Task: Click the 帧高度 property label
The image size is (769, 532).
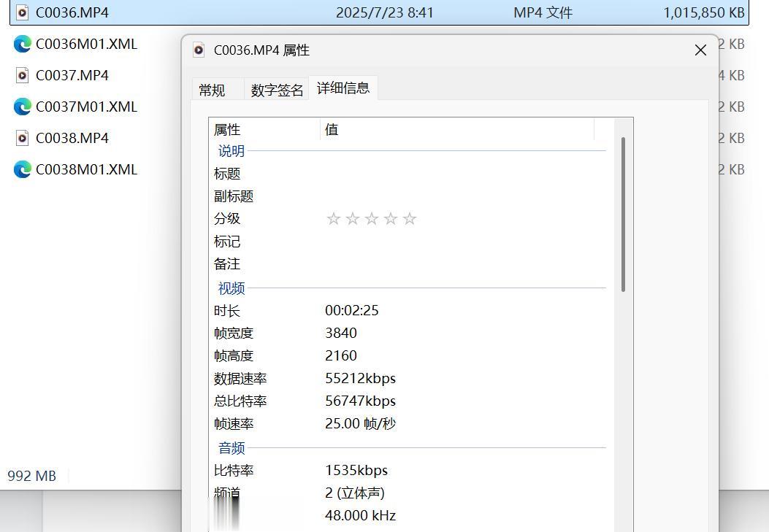Action: click(x=234, y=356)
